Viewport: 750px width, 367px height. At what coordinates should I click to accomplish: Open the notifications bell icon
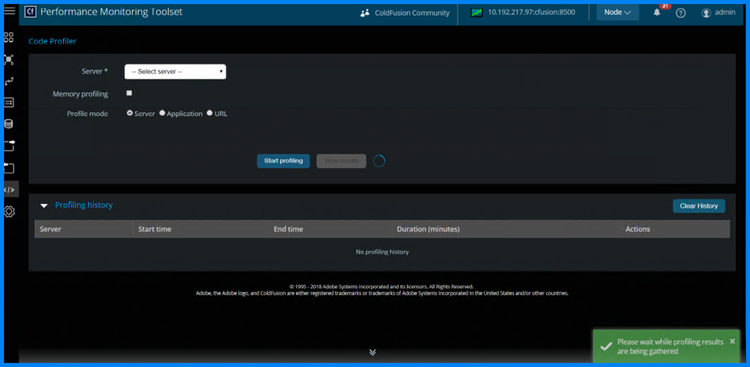(657, 12)
